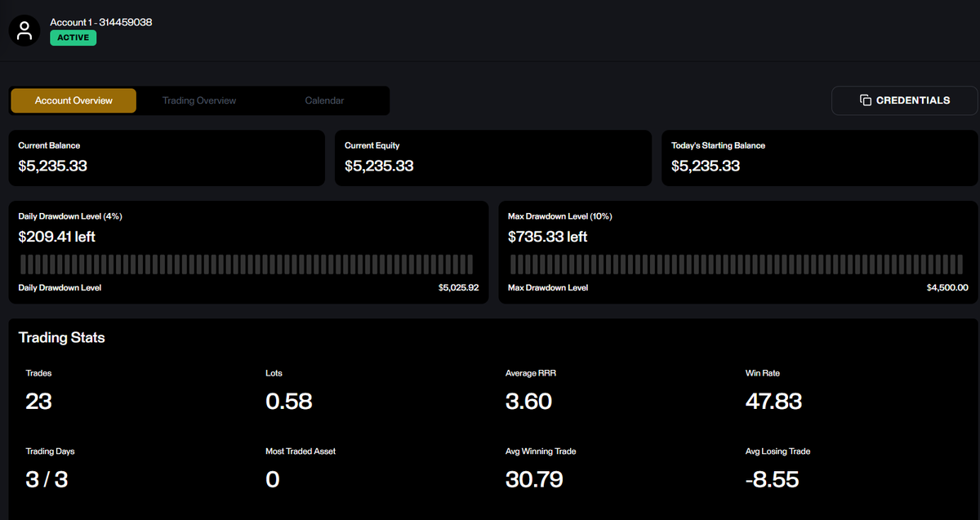Click the Average RRR value 3.60
The width and height of the screenshot is (980, 520).
point(528,402)
